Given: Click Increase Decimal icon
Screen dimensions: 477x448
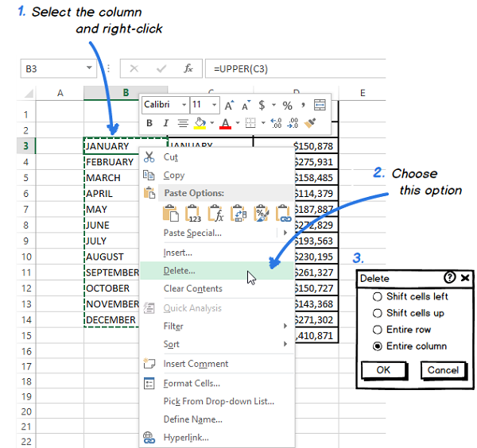Looking at the screenshot, I should [276, 123].
